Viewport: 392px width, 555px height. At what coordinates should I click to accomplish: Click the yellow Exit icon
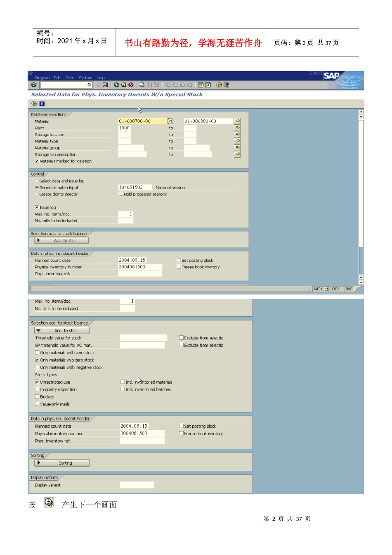124,85
